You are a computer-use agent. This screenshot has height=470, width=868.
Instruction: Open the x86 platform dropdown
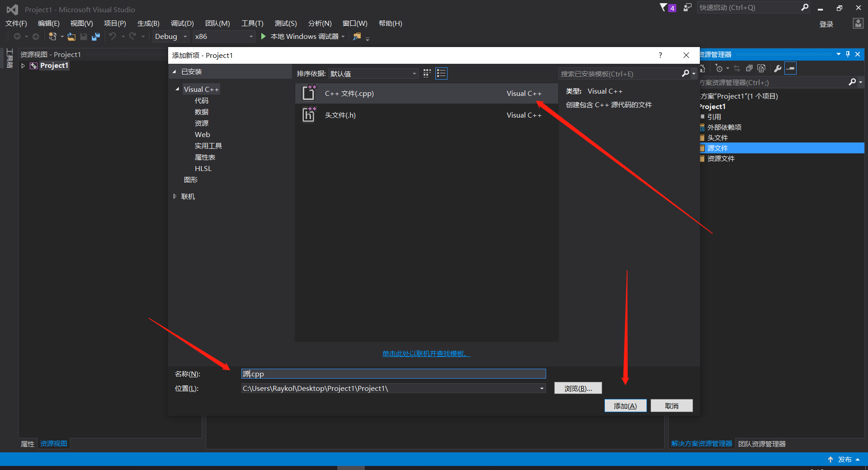(251, 37)
